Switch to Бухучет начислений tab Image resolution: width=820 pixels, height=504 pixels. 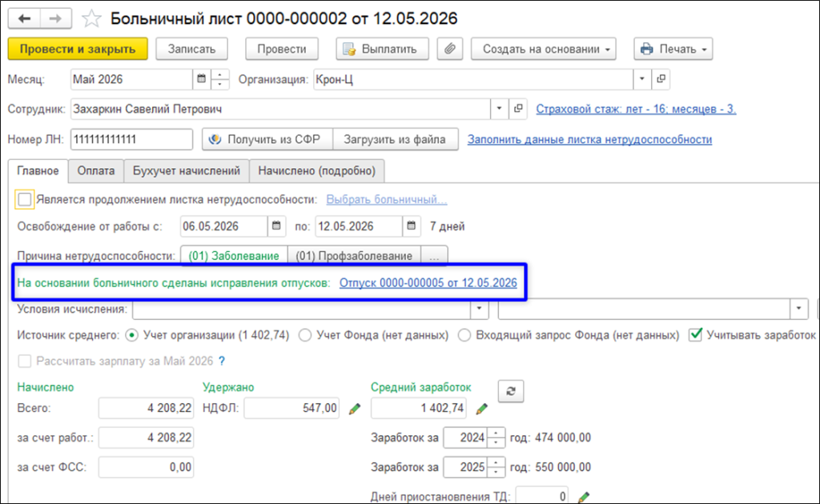point(186,170)
